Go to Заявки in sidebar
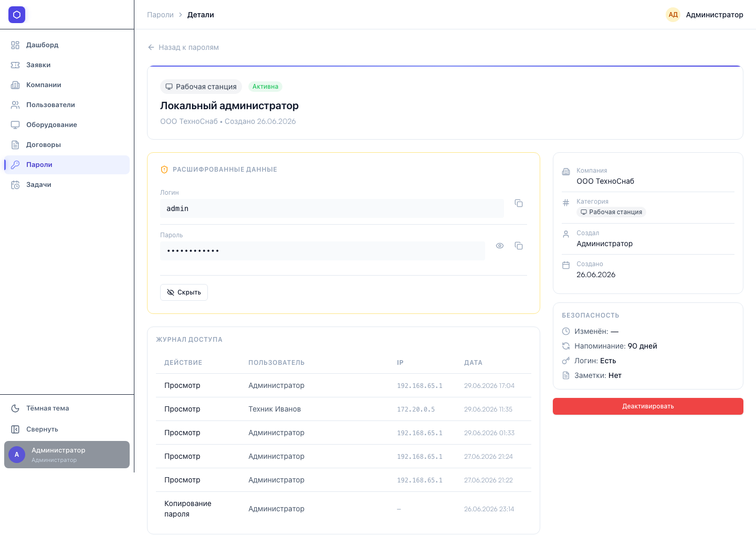Image resolution: width=756 pixels, height=547 pixels. [67, 65]
